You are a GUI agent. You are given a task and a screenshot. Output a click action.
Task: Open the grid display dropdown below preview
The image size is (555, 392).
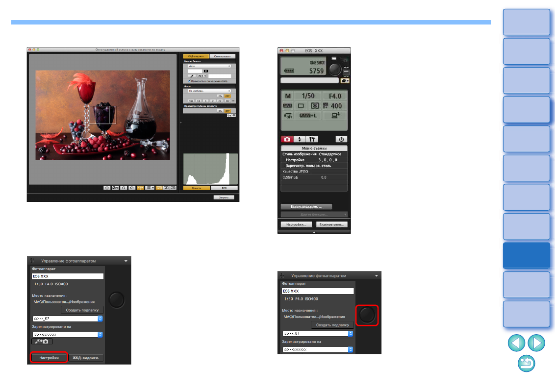150,188
